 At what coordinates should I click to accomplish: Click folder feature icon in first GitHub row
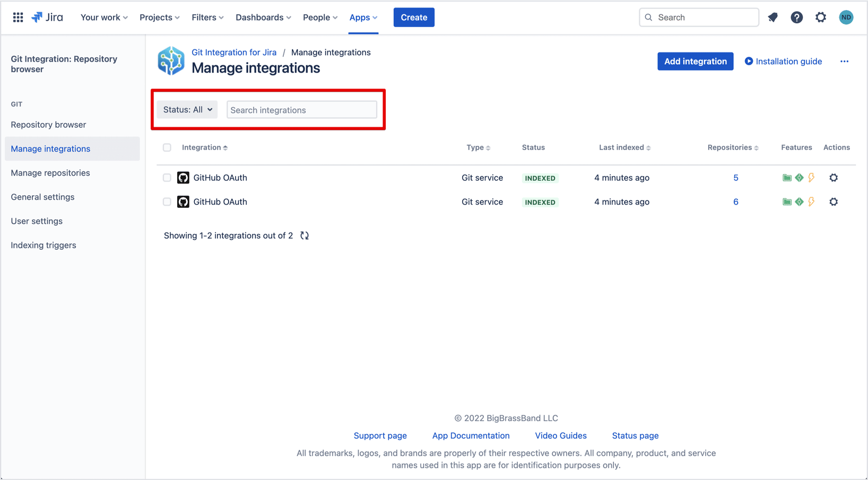(x=787, y=178)
